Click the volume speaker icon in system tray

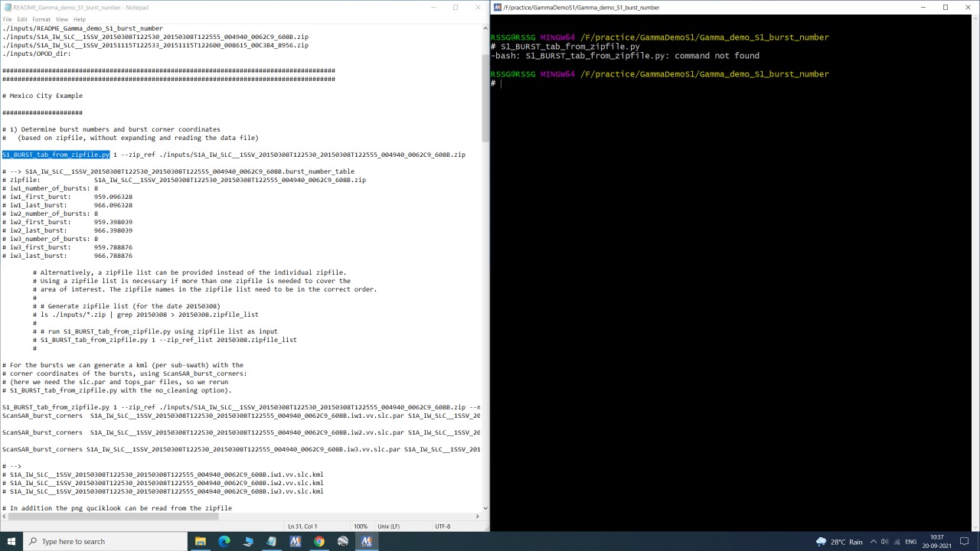pyautogui.click(x=884, y=542)
